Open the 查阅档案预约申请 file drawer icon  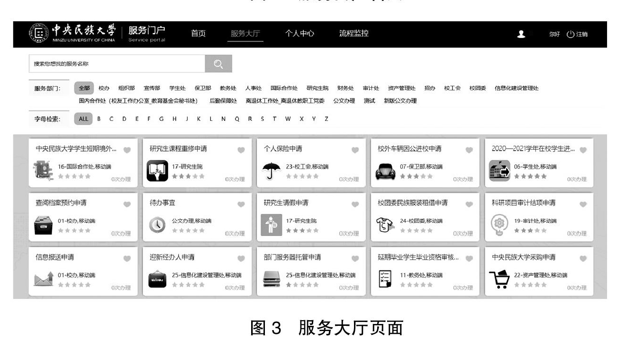coord(44,225)
